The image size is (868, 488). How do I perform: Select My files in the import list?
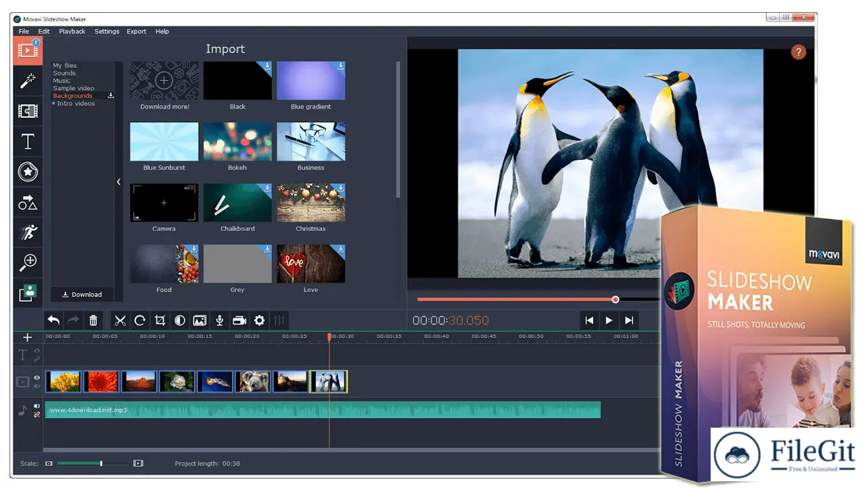65,66
